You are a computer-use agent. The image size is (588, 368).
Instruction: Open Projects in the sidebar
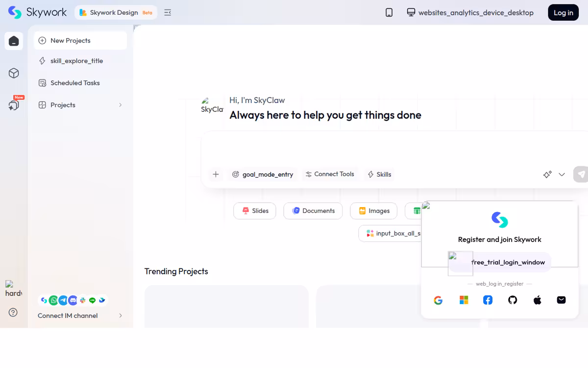[x=80, y=105]
